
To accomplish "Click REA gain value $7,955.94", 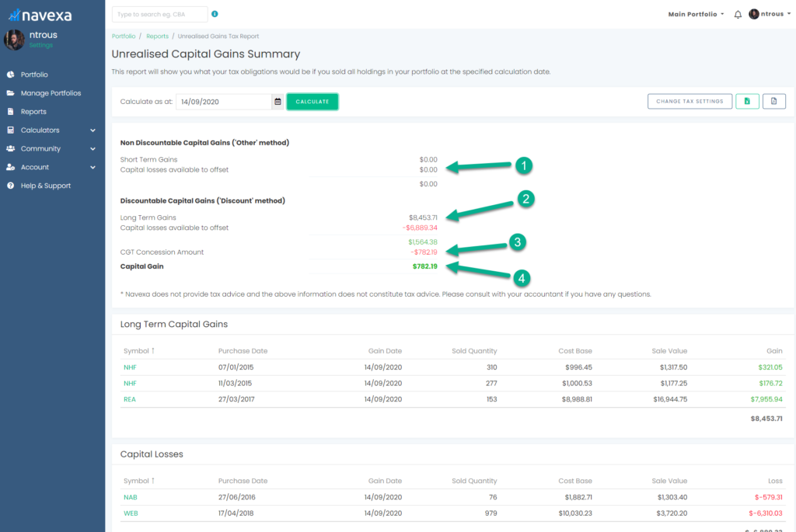I will click(766, 399).
